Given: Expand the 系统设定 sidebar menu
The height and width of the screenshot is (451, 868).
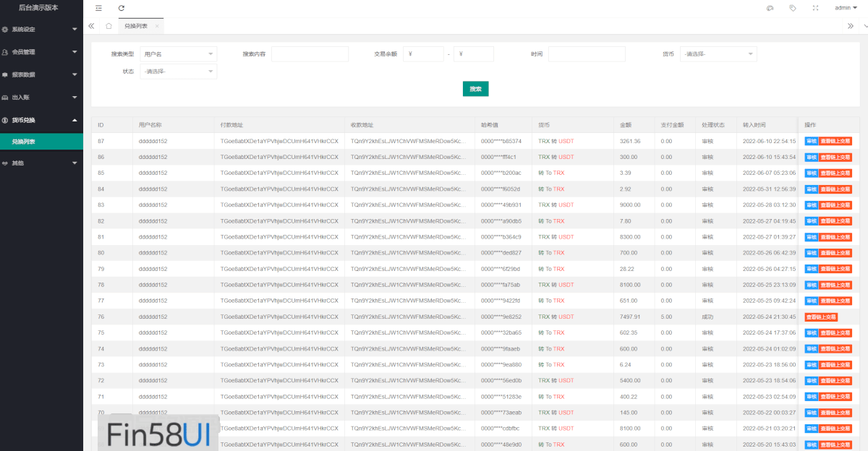Looking at the screenshot, I should click(41, 30).
